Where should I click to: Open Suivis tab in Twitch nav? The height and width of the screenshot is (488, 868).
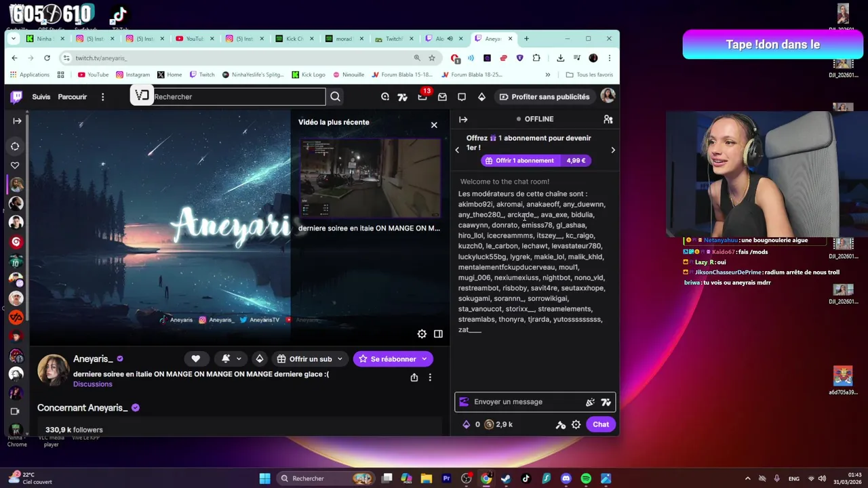tap(41, 97)
